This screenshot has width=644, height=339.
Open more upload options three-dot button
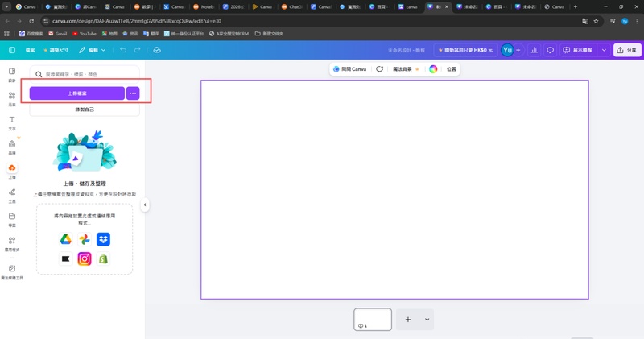click(133, 93)
